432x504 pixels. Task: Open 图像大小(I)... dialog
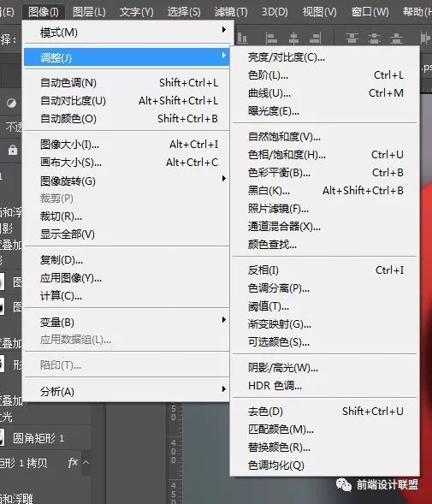click(x=127, y=145)
